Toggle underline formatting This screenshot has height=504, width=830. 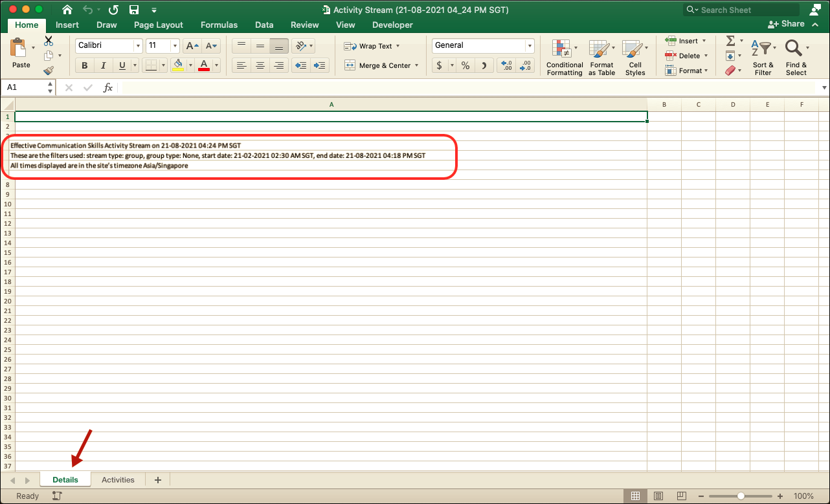pos(122,65)
